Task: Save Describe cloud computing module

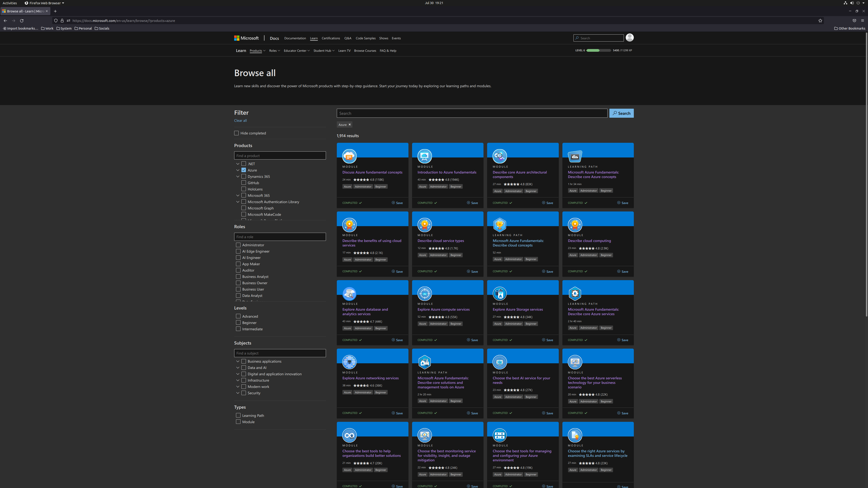Action: pyautogui.click(x=623, y=271)
